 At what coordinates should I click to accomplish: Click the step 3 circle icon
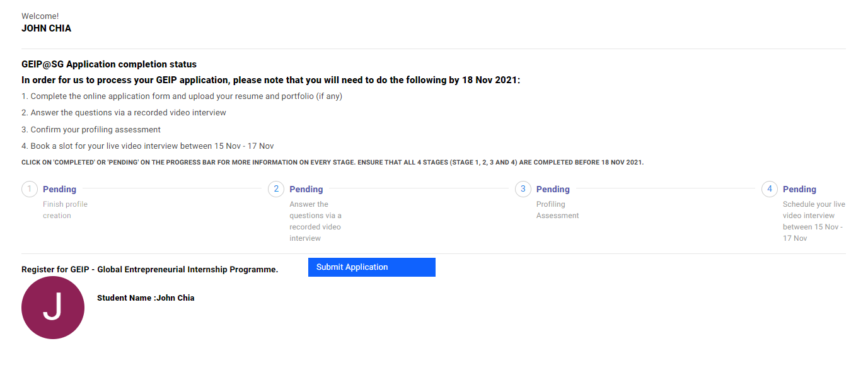pyautogui.click(x=523, y=189)
